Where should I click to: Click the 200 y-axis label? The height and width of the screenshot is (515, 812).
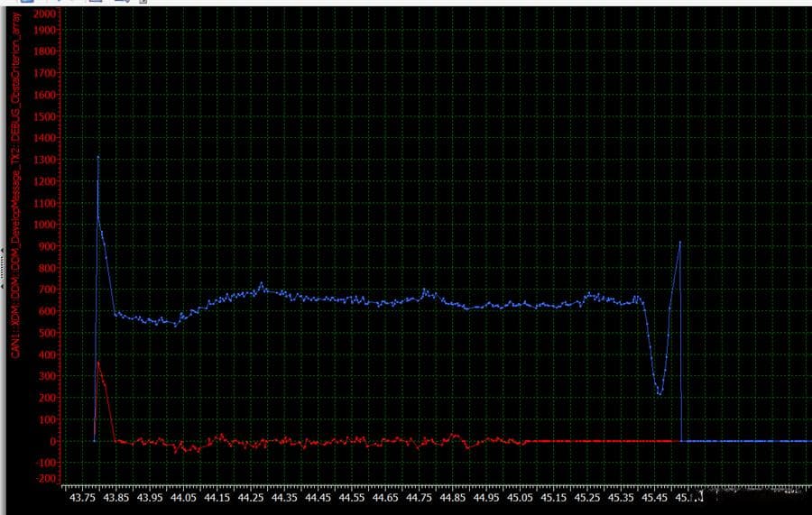tap(47, 398)
